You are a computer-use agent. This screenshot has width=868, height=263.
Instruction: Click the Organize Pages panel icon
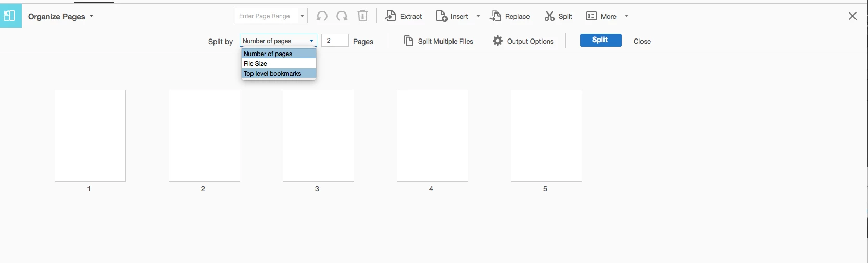click(10, 16)
